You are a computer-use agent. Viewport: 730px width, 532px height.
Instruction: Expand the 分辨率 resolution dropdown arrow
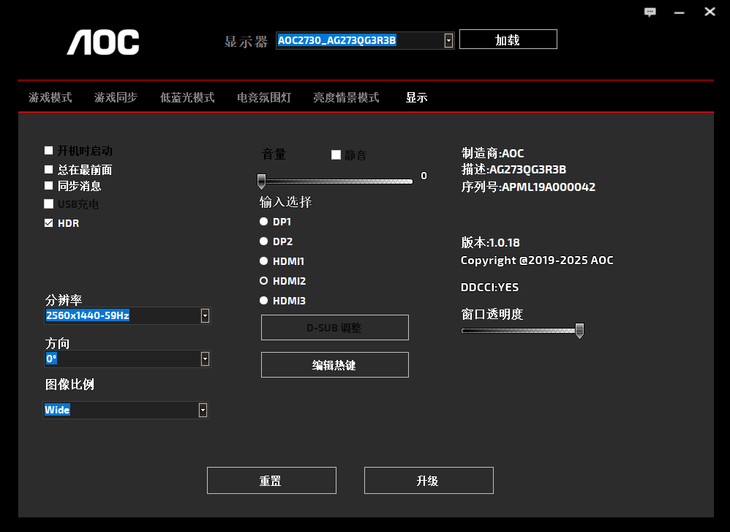click(x=205, y=316)
